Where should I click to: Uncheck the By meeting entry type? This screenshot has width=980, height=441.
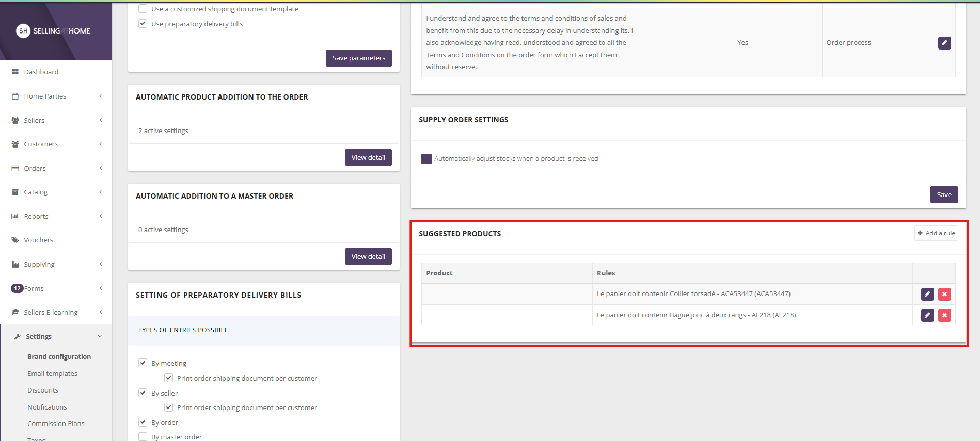(143, 363)
